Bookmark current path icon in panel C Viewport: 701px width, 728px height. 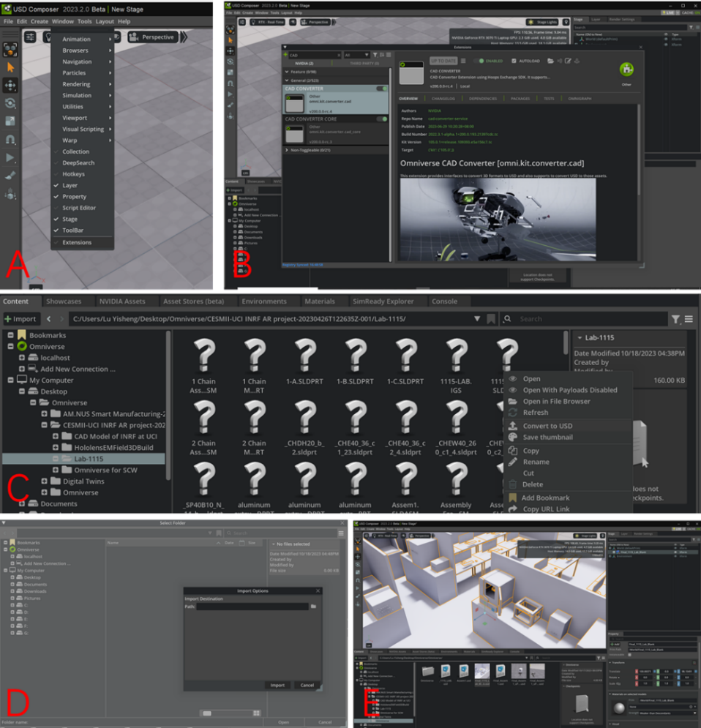pyautogui.click(x=491, y=318)
